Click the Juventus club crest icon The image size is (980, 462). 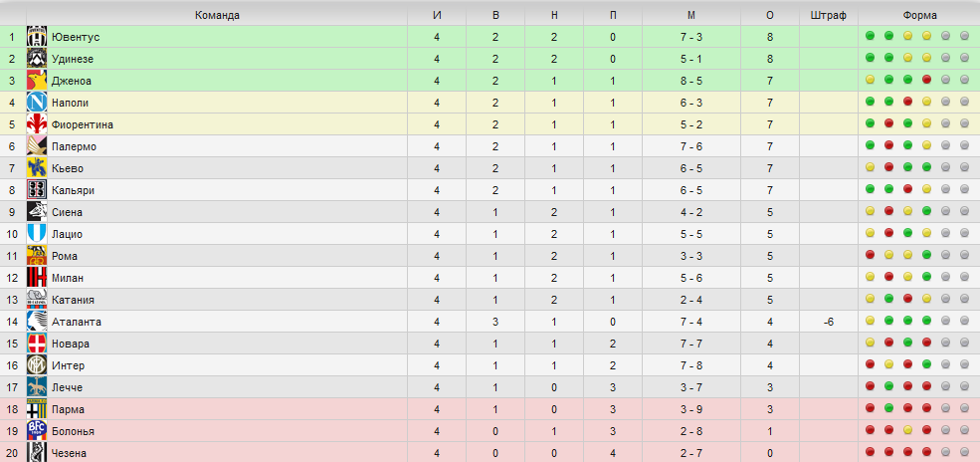pos(37,37)
